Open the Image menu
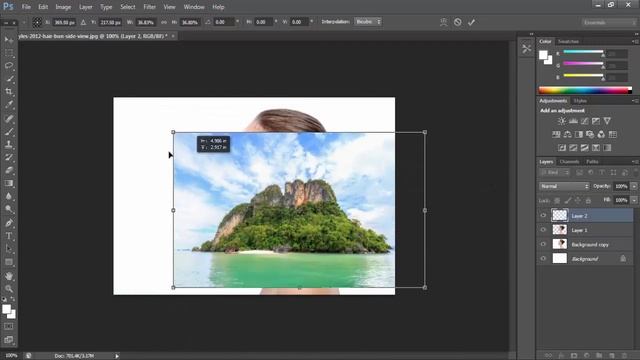This screenshot has width=640, height=360. 63,7
